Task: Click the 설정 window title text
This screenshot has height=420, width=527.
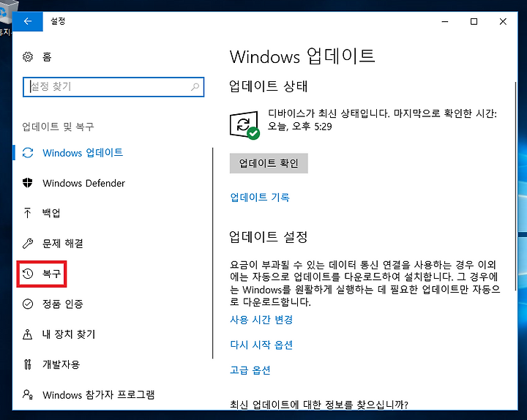Action: tap(58, 21)
